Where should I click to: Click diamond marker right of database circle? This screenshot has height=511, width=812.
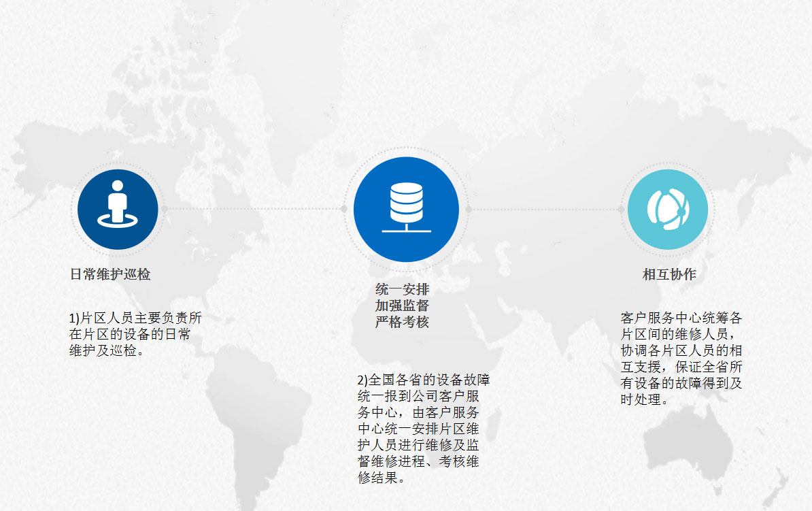click(468, 209)
